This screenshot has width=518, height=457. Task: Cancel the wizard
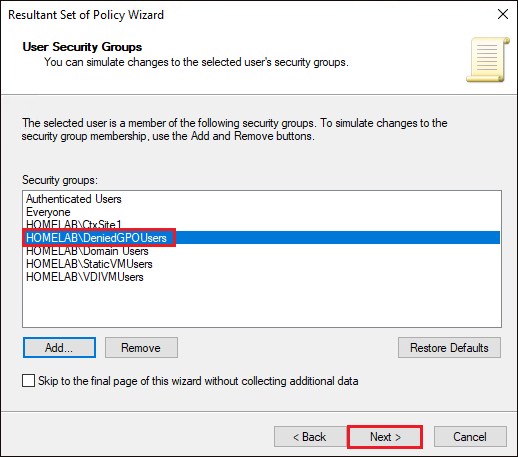pyautogui.click(x=470, y=437)
